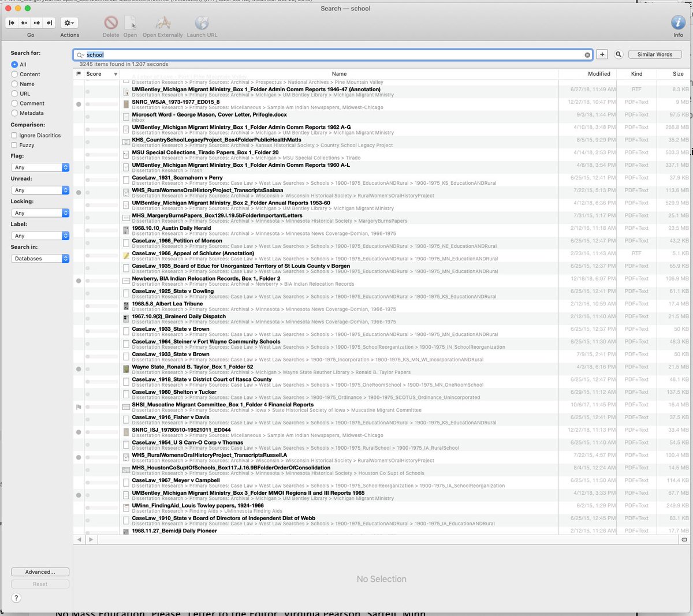This screenshot has height=616, width=693.
Task: Open the Locking dropdown
Action: (x=40, y=213)
